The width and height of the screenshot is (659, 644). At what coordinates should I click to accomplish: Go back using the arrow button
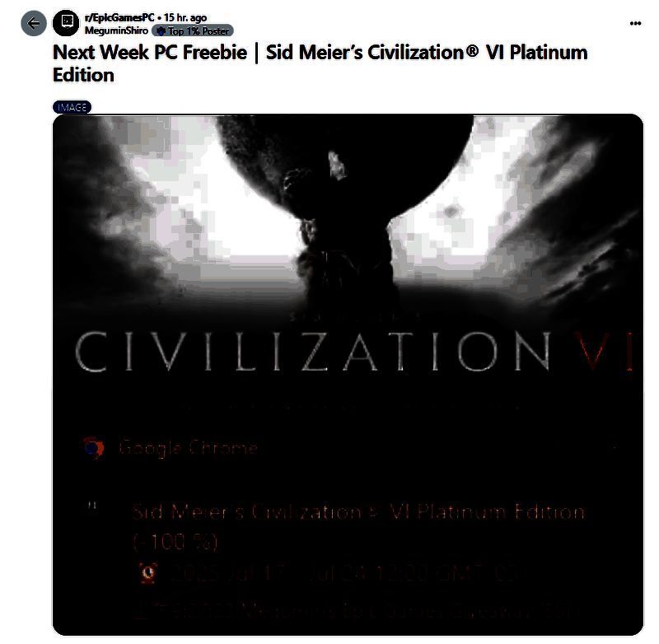34,23
